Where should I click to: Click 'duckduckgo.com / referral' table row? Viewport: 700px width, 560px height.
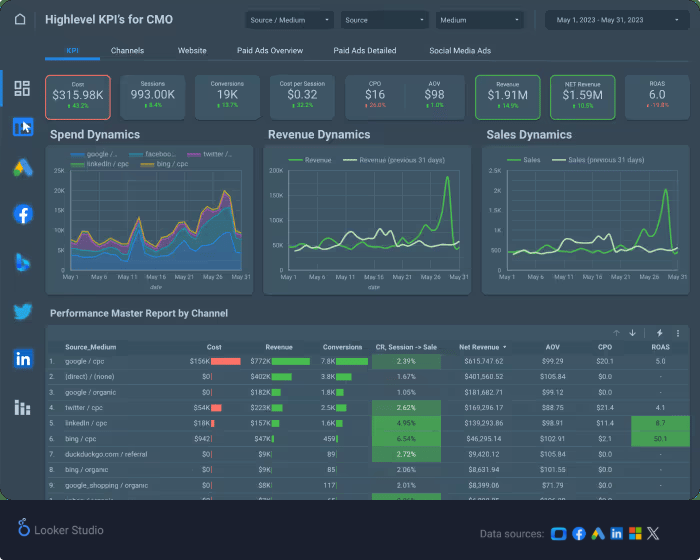pos(368,454)
